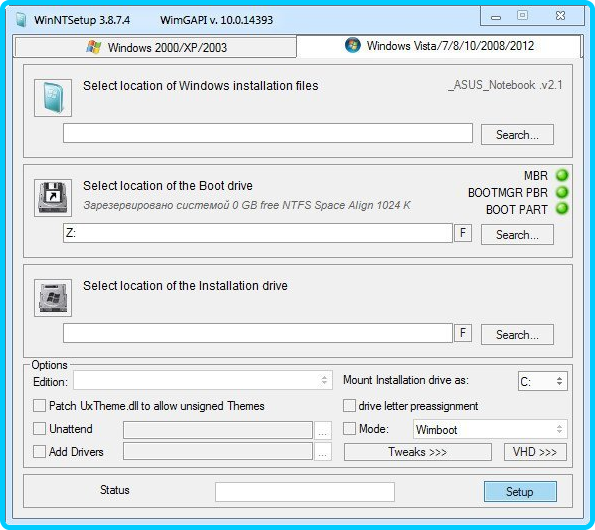The image size is (595, 530).
Task: Start installation with Setup button
Action: pos(520,492)
